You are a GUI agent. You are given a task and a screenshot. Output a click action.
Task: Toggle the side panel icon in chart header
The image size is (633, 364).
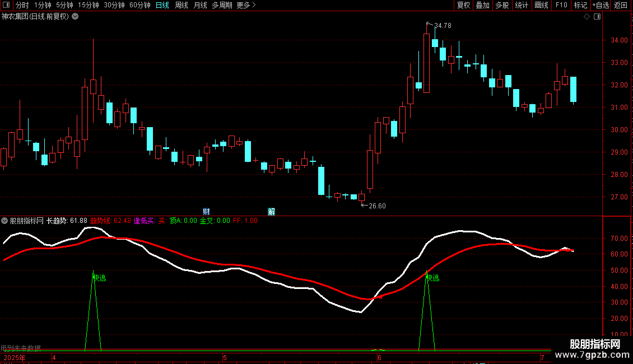tap(597, 17)
